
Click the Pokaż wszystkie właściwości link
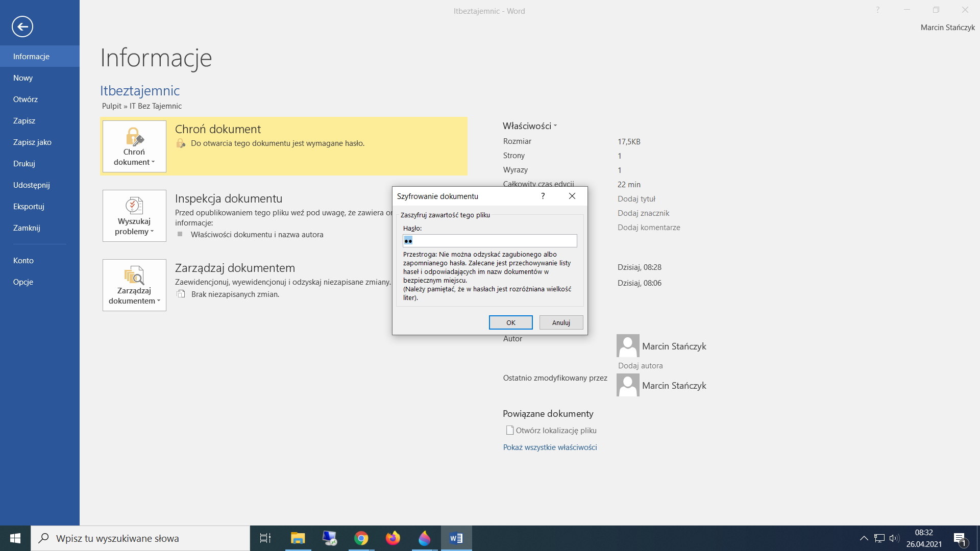(x=550, y=447)
